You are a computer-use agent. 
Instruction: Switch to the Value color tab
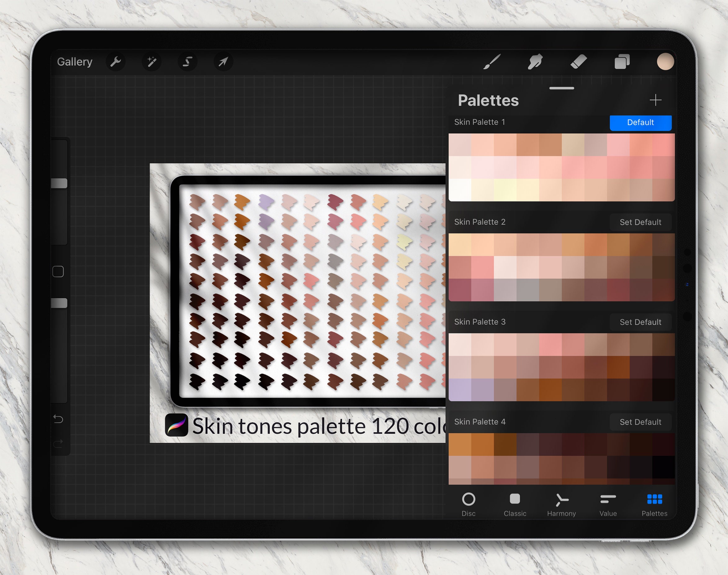[608, 505]
